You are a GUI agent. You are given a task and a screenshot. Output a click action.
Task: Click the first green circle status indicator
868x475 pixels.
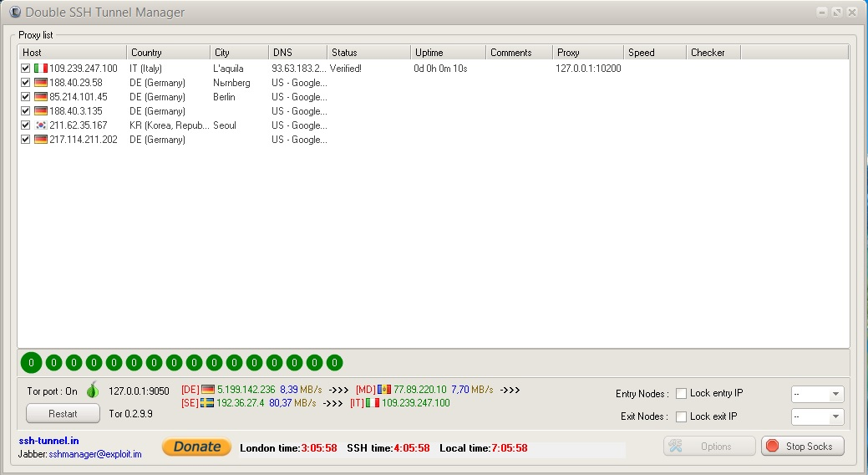[x=31, y=363]
